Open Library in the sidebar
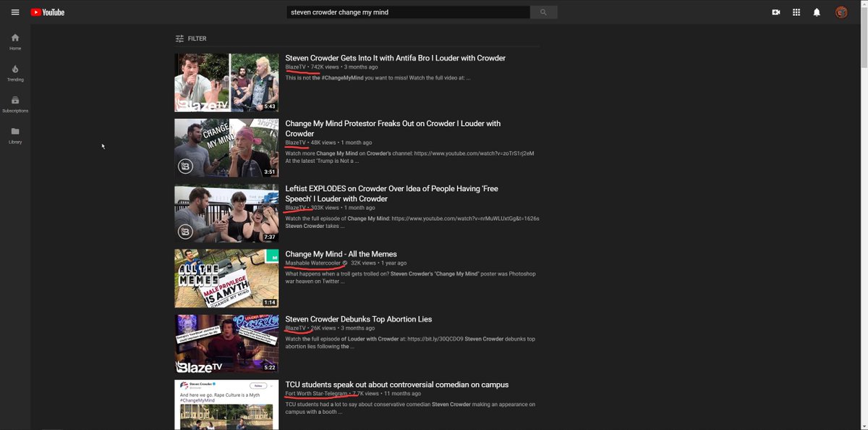The height and width of the screenshot is (430, 868). [15, 135]
